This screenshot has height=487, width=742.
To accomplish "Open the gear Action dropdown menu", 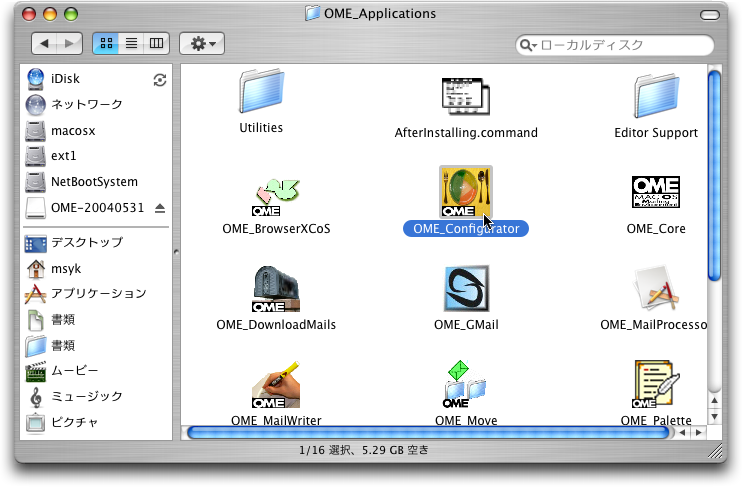I will click(x=202, y=44).
